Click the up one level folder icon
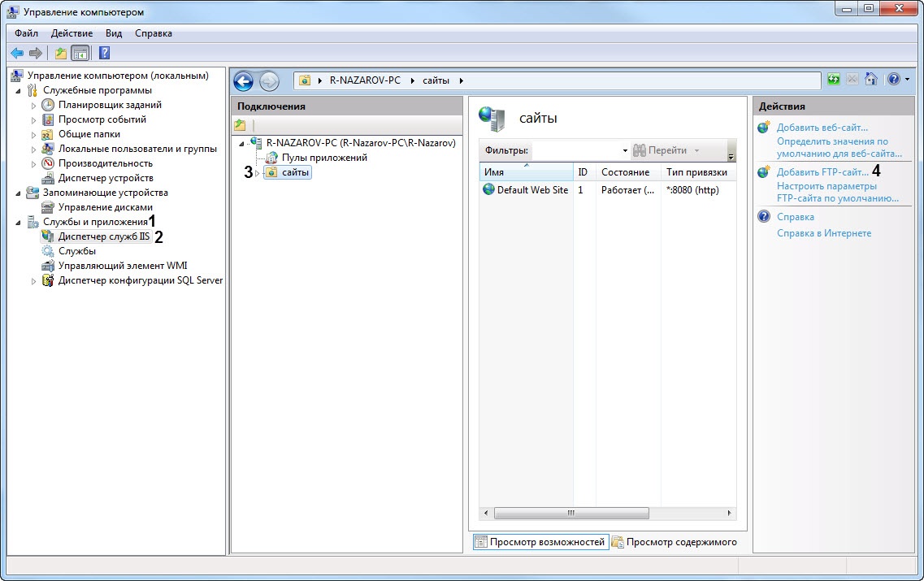Viewport: 924px width, 581px height. click(60, 53)
